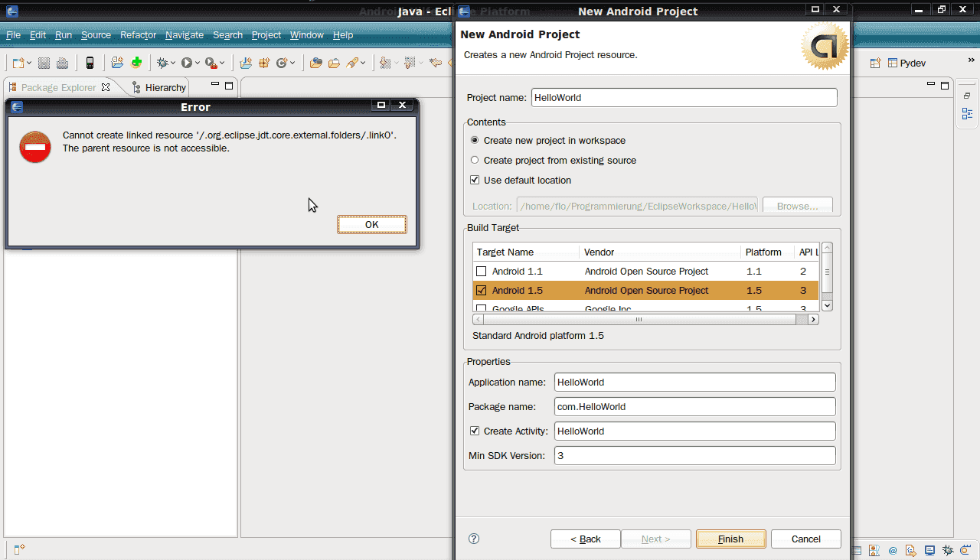The image size is (980, 560).
Task: Click the Save toolbar icon
Action: coord(44,63)
